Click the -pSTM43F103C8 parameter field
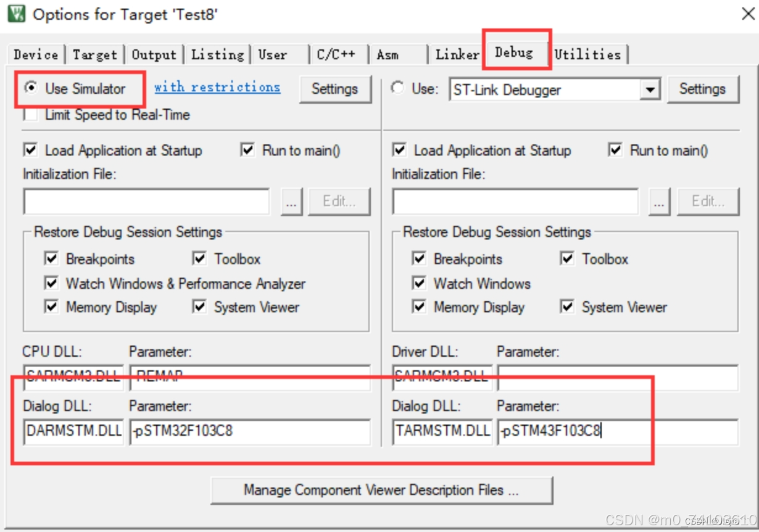The width and height of the screenshot is (759, 532). coord(618,431)
